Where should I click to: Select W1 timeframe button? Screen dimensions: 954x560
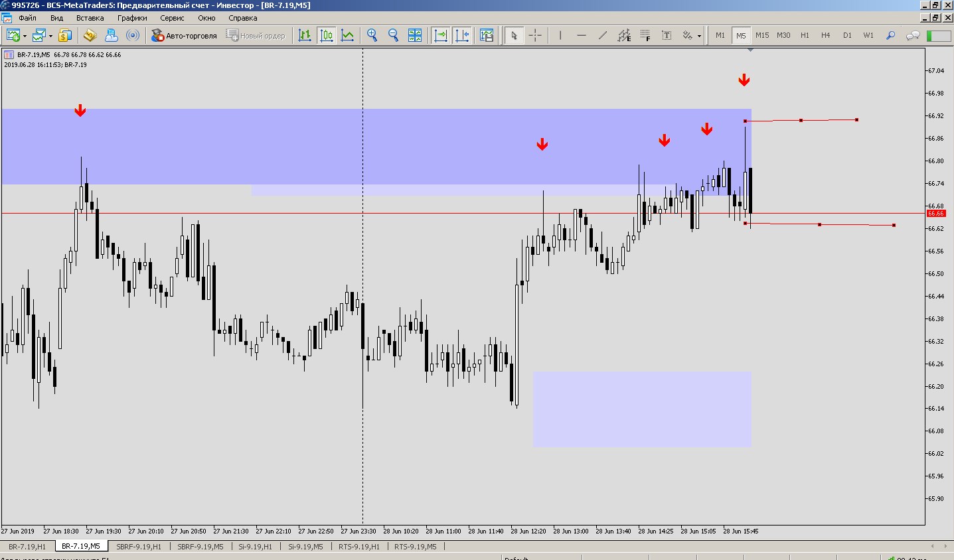[x=868, y=35]
